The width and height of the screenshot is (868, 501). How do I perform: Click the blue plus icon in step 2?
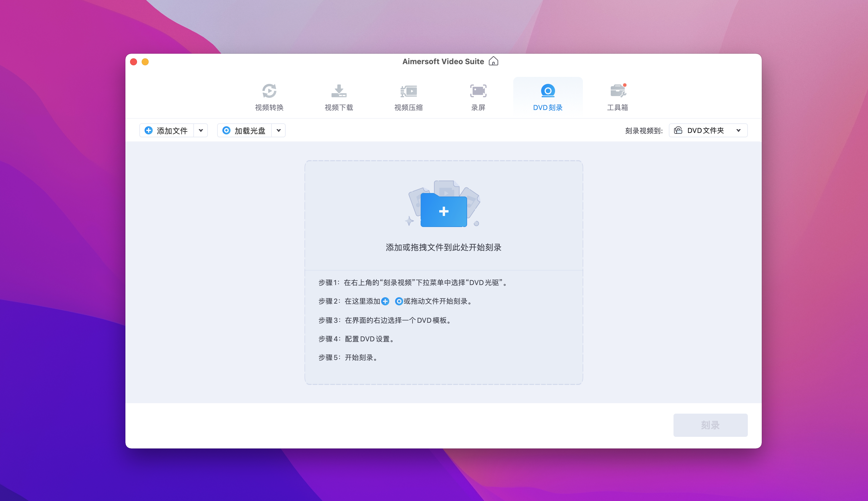tap(385, 301)
